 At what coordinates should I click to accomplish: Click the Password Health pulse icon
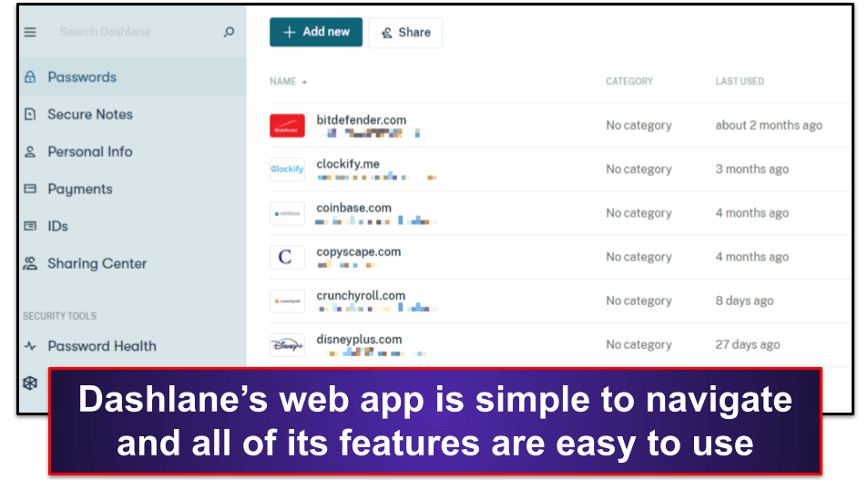click(30, 346)
